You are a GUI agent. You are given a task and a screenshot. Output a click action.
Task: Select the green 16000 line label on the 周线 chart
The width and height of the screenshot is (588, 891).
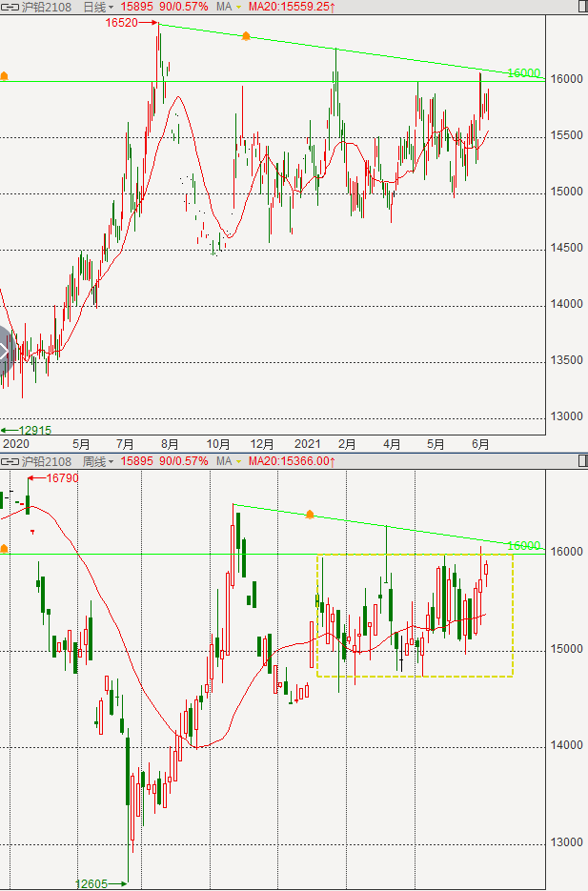(523, 546)
